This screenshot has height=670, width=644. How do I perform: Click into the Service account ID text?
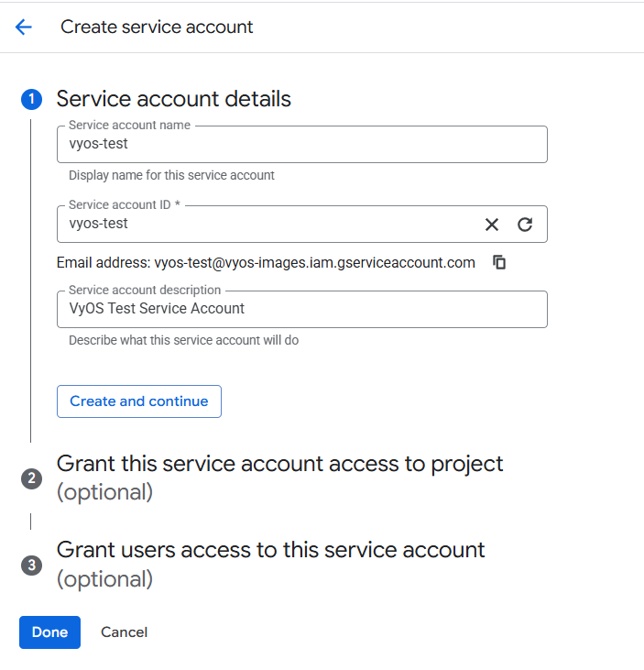(266, 225)
